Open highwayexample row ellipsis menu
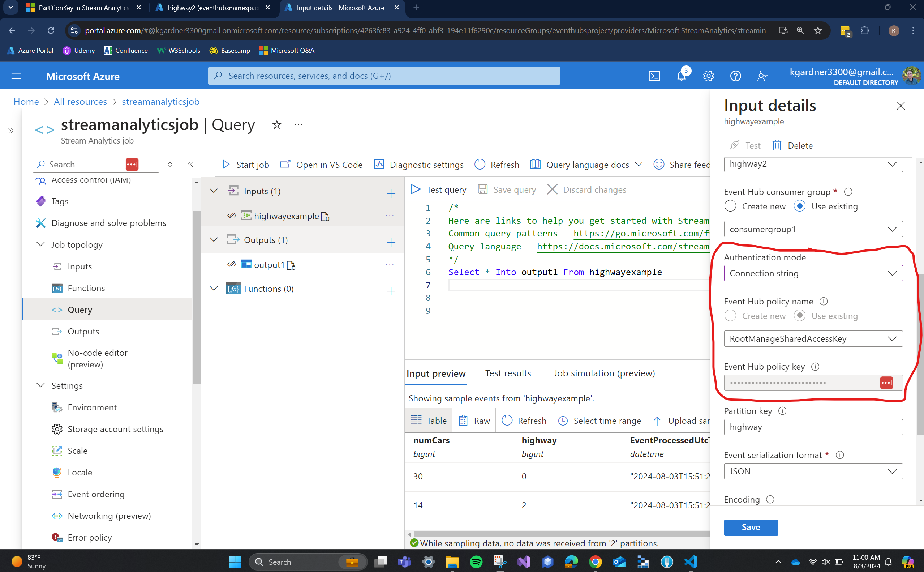 tap(390, 215)
